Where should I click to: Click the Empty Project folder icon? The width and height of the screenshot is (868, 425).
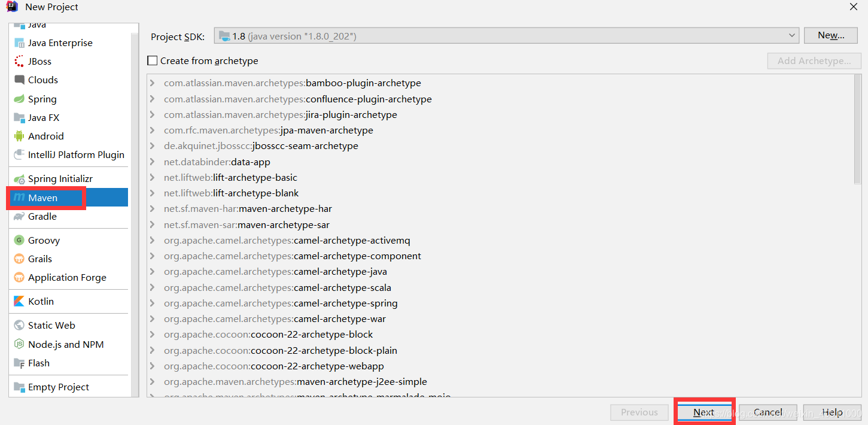pyautogui.click(x=19, y=387)
